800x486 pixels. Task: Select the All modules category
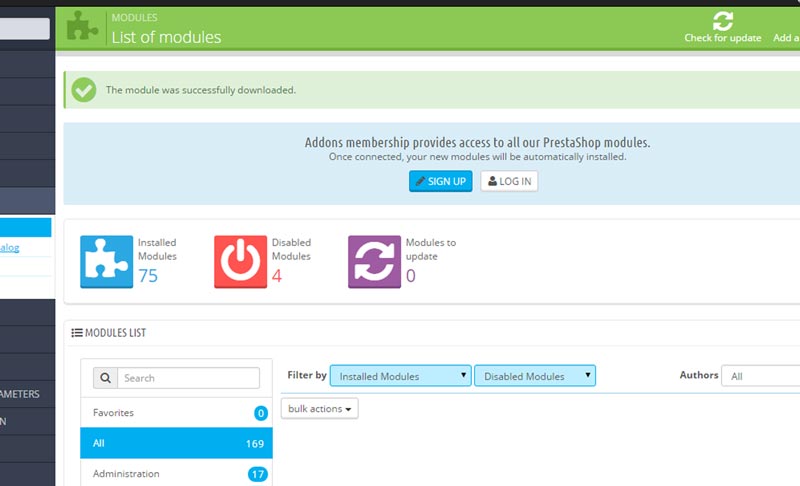coord(177,443)
